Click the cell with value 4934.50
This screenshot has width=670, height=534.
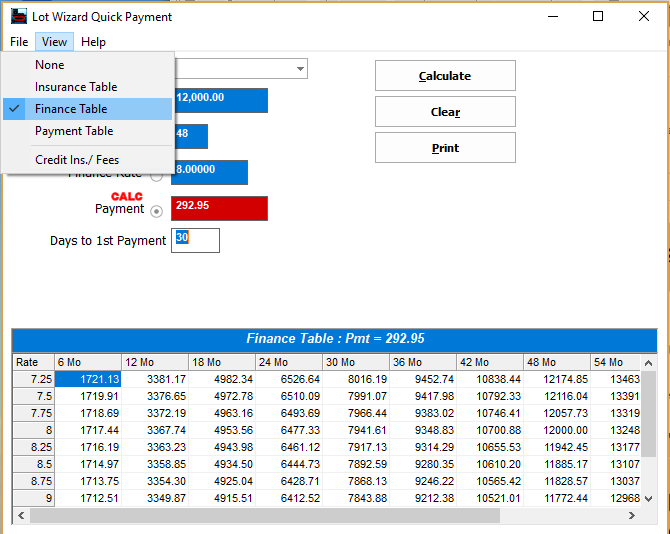(222, 464)
